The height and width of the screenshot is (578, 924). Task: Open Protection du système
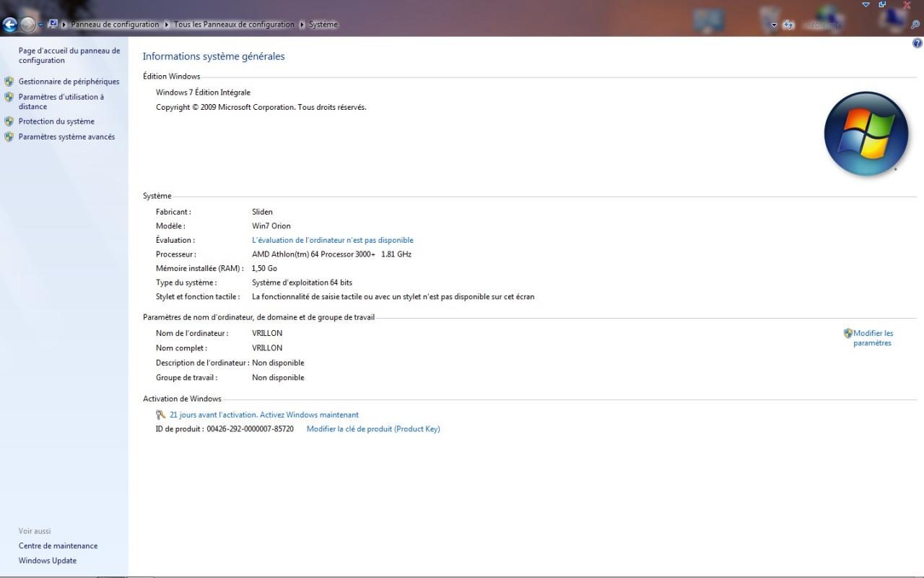(x=56, y=121)
